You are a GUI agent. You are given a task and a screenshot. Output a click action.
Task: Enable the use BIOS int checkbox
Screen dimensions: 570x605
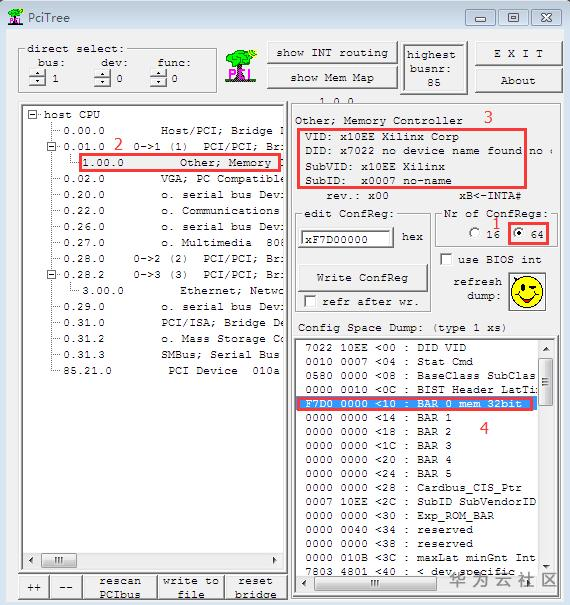tap(447, 259)
